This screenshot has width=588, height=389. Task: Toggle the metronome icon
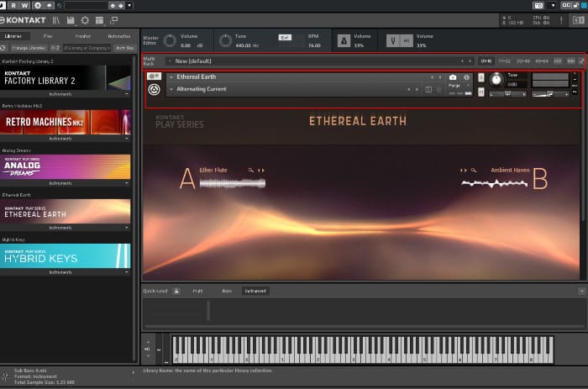(344, 40)
